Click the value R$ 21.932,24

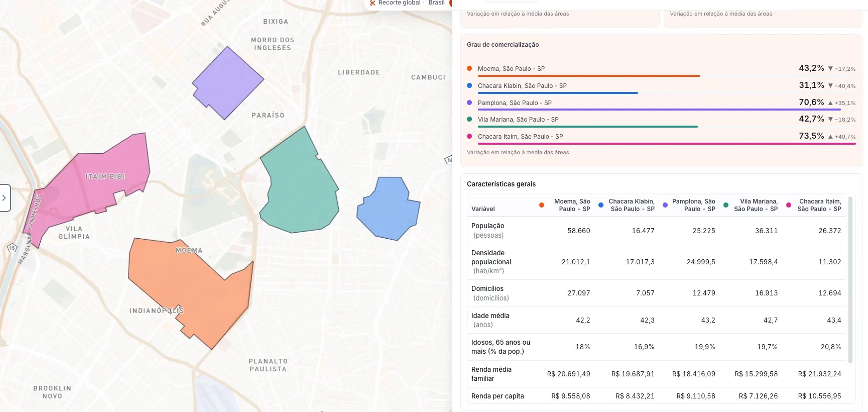pyautogui.click(x=819, y=374)
